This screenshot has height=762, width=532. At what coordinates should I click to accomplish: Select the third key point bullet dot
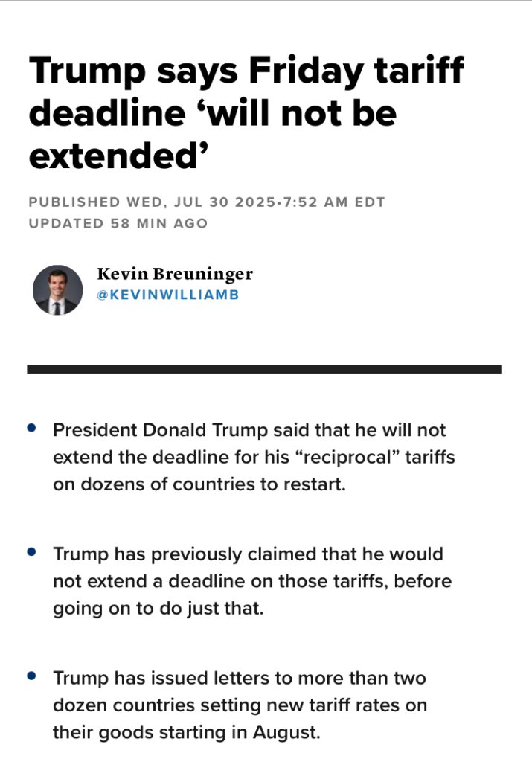(32, 676)
